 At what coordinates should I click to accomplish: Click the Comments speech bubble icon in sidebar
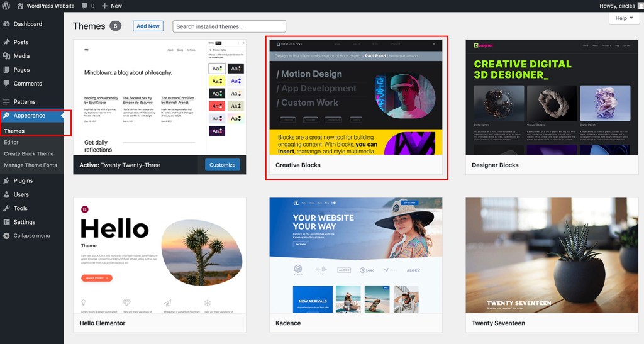(x=6, y=84)
